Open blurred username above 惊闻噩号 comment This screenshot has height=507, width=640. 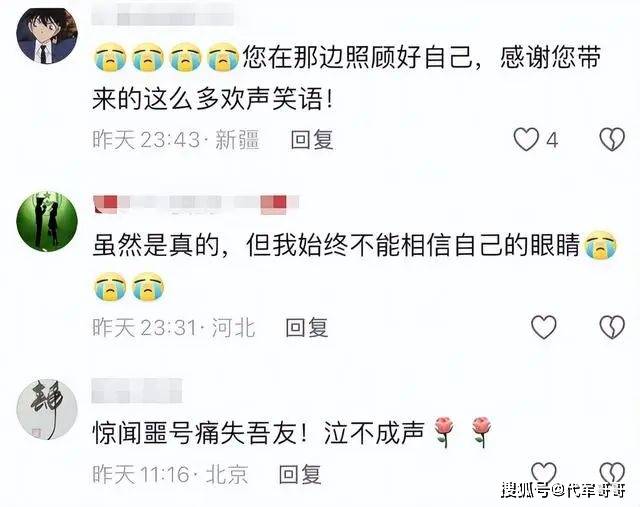137,390
